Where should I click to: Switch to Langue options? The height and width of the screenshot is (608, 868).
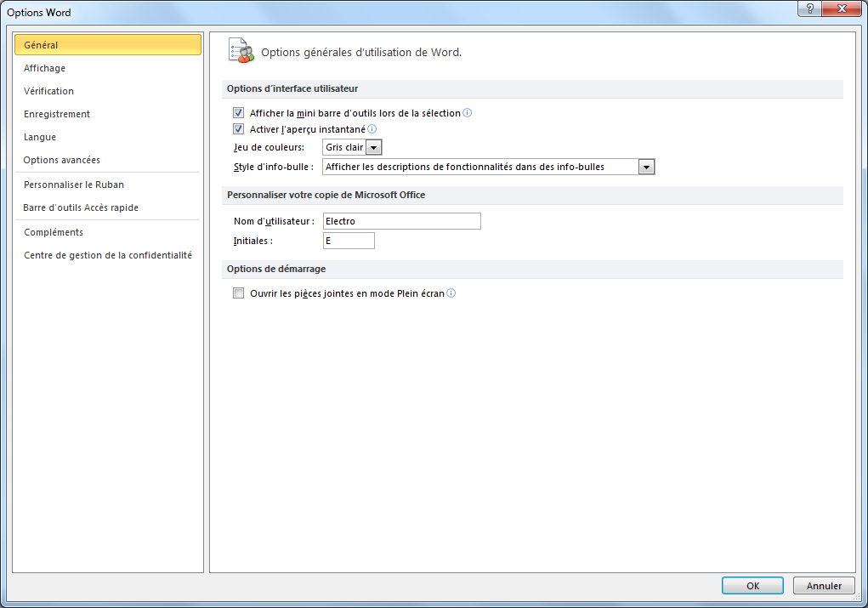[x=40, y=137]
